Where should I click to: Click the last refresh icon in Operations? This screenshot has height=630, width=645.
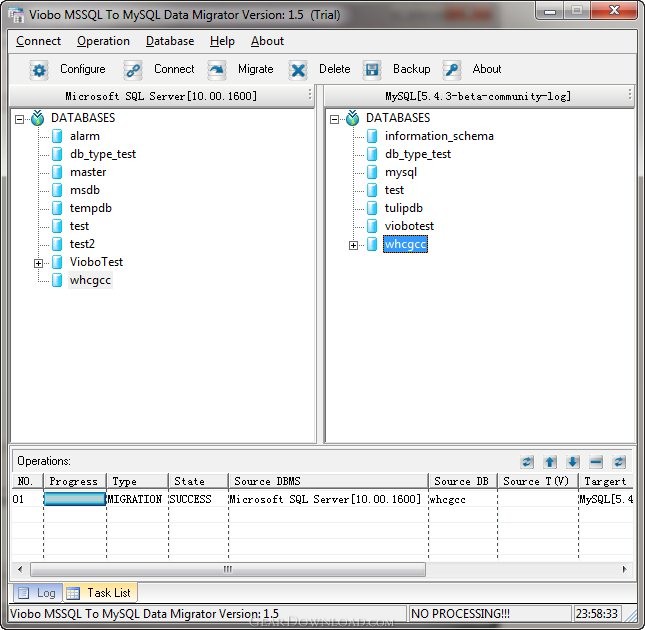coord(619,462)
